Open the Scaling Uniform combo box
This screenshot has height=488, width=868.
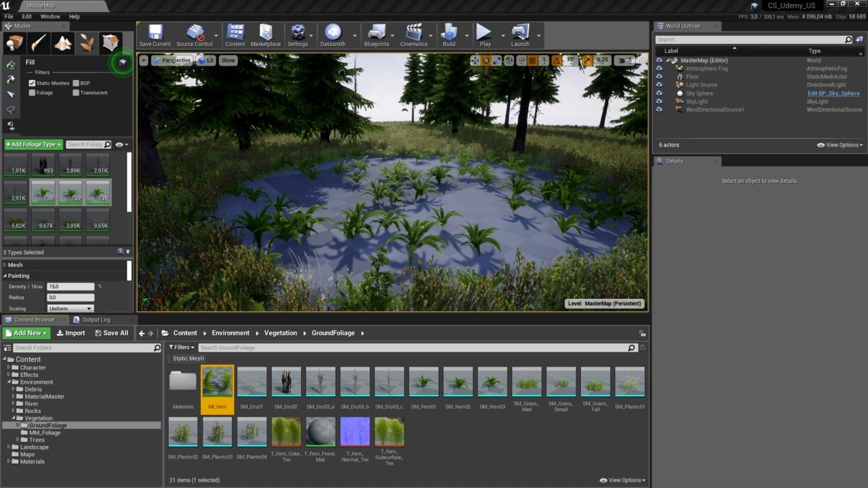pos(70,308)
